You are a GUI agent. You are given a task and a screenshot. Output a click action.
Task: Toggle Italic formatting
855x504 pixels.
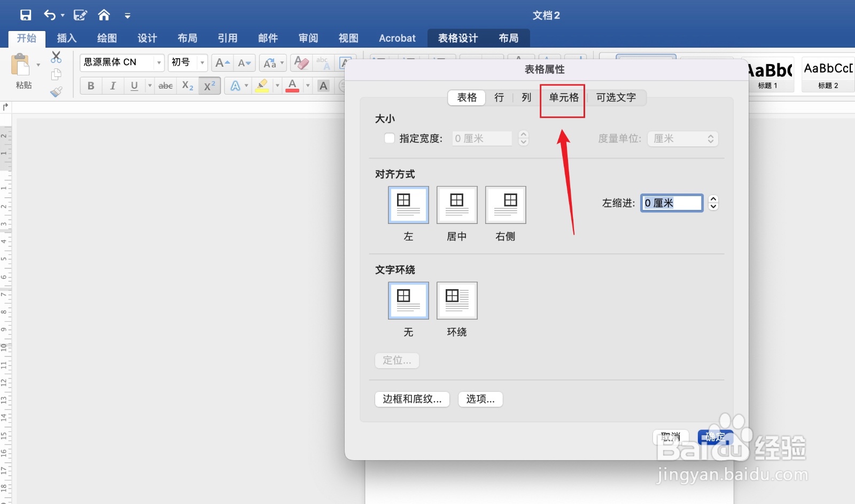113,86
